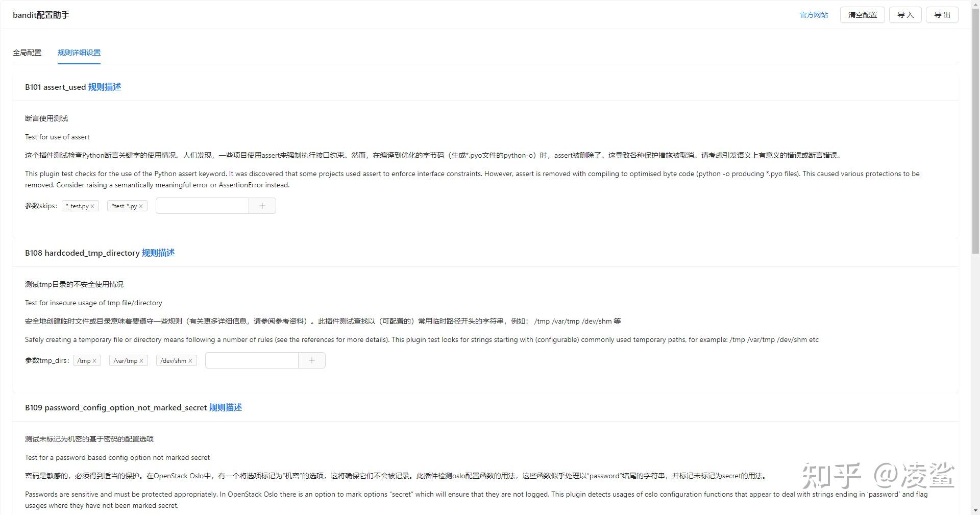
Task: Open B108 hardcoded_tmp_directory 规则描述 link
Action: coord(158,253)
